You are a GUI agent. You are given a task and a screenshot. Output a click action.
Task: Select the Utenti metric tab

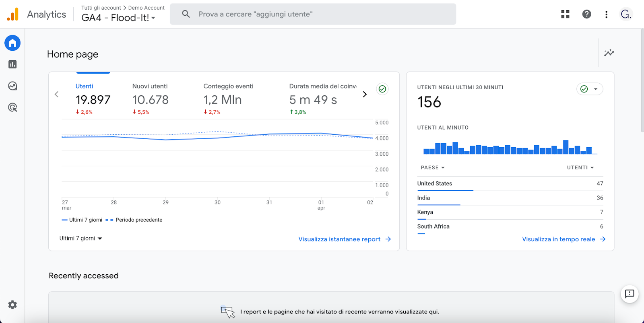(93, 99)
